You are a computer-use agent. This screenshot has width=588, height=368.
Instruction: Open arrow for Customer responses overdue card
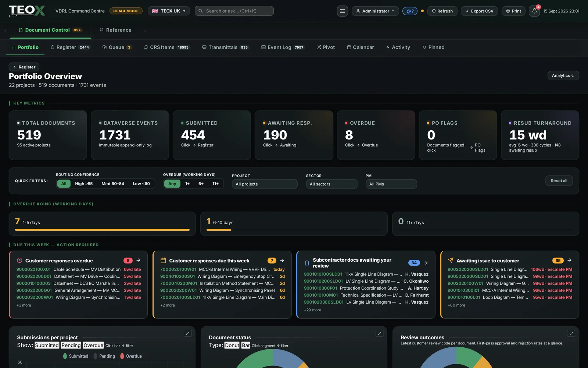(x=139, y=260)
